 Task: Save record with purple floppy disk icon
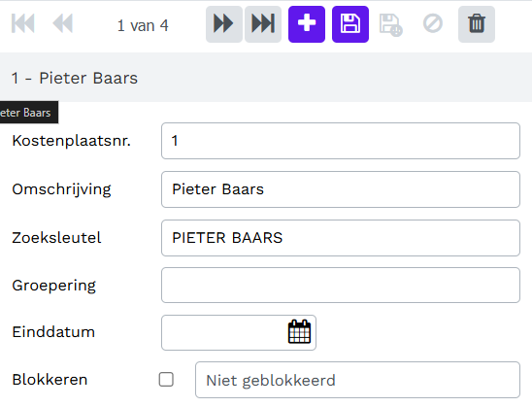click(x=350, y=24)
